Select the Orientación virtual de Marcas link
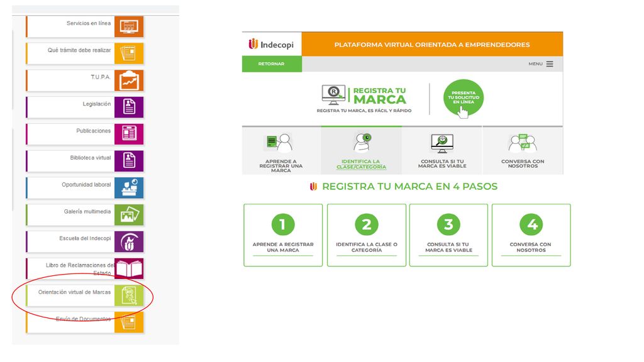 (74, 292)
